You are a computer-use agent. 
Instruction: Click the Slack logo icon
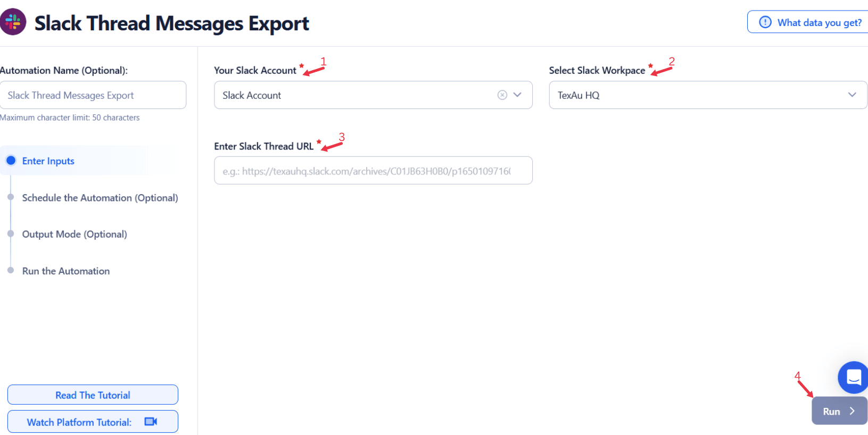tap(13, 22)
